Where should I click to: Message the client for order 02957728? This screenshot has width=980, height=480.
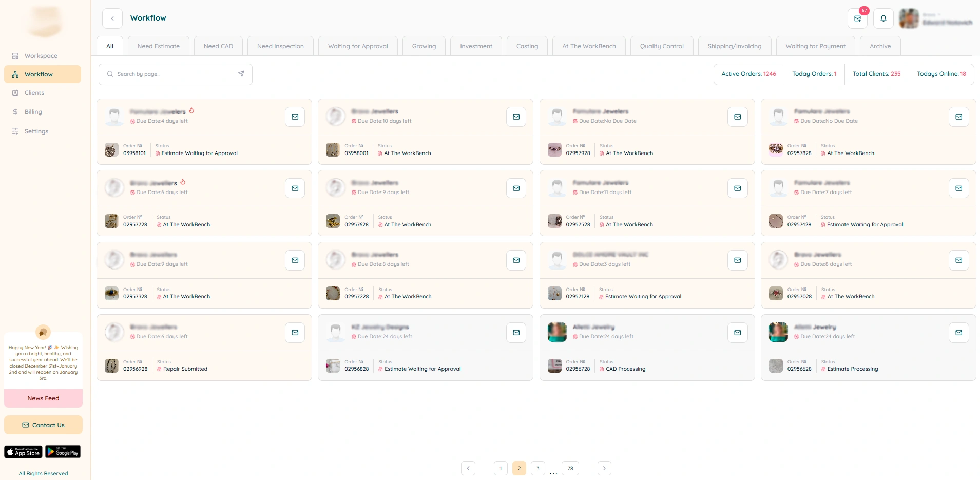[x=295, y=188]
